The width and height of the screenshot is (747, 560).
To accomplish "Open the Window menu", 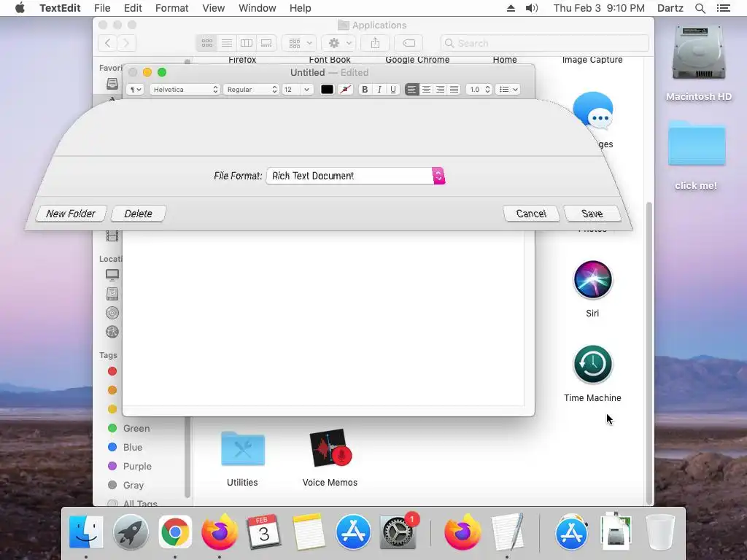I will 258,8.
